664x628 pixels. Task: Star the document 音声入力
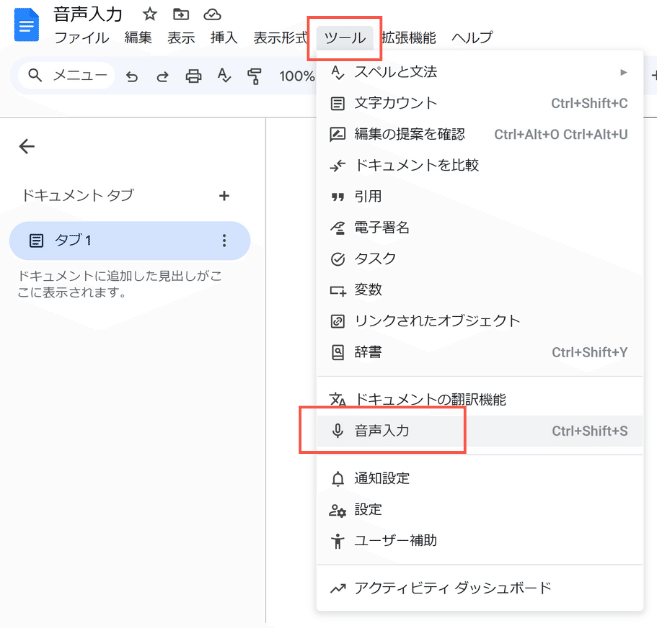pyautogui.click(x=149, y=14)
